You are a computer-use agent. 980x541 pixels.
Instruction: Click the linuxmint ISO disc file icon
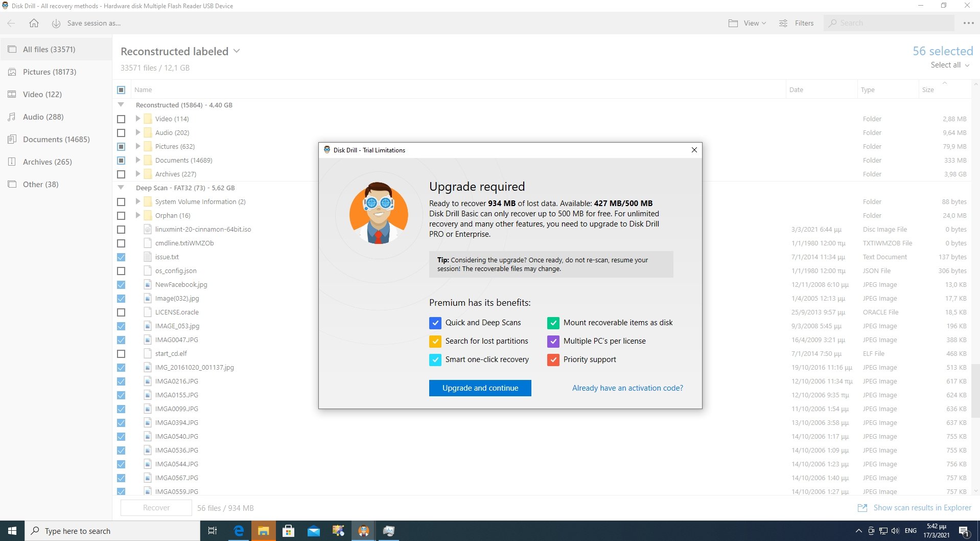148,229
